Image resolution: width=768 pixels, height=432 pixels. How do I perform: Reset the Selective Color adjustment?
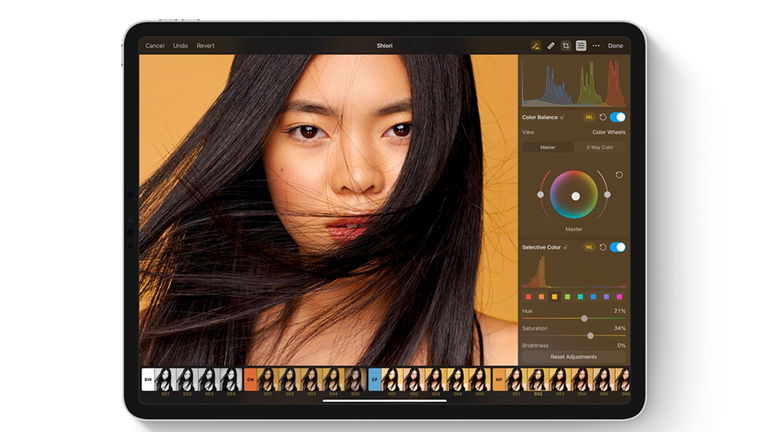click(x=603, y=247)
